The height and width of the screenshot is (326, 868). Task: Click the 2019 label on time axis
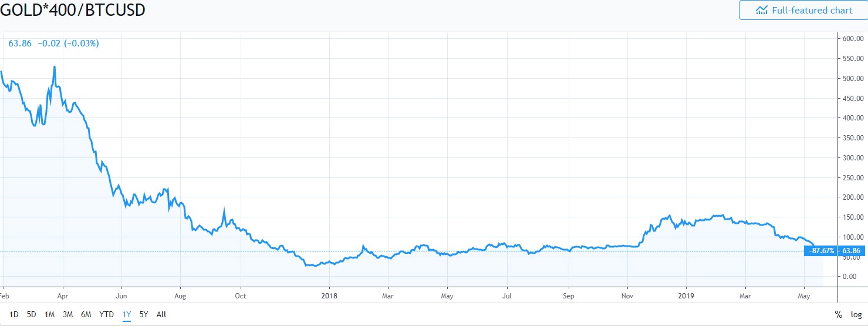coord(687,297)
